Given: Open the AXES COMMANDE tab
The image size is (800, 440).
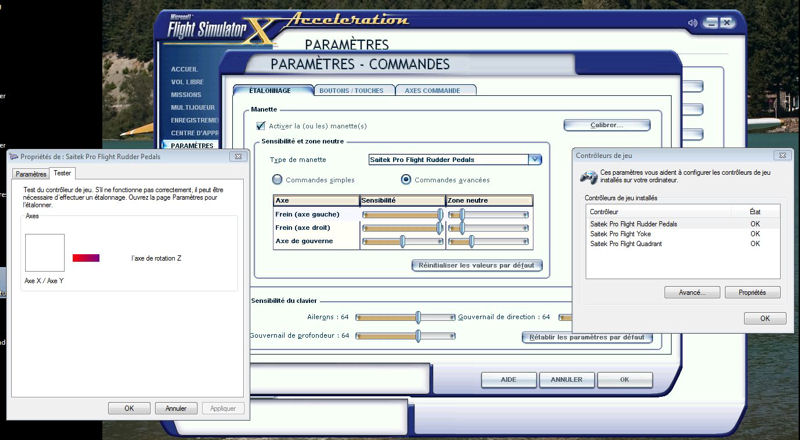Looking at the screenshot, I should point(433,90).
